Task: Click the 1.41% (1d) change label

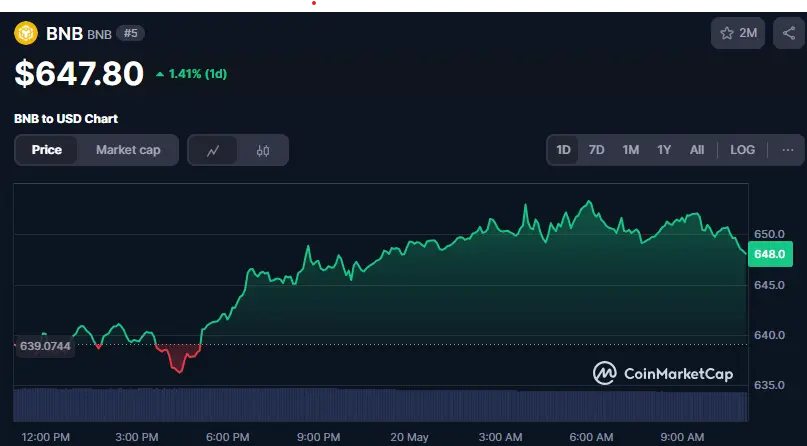Action: [191, 74]
